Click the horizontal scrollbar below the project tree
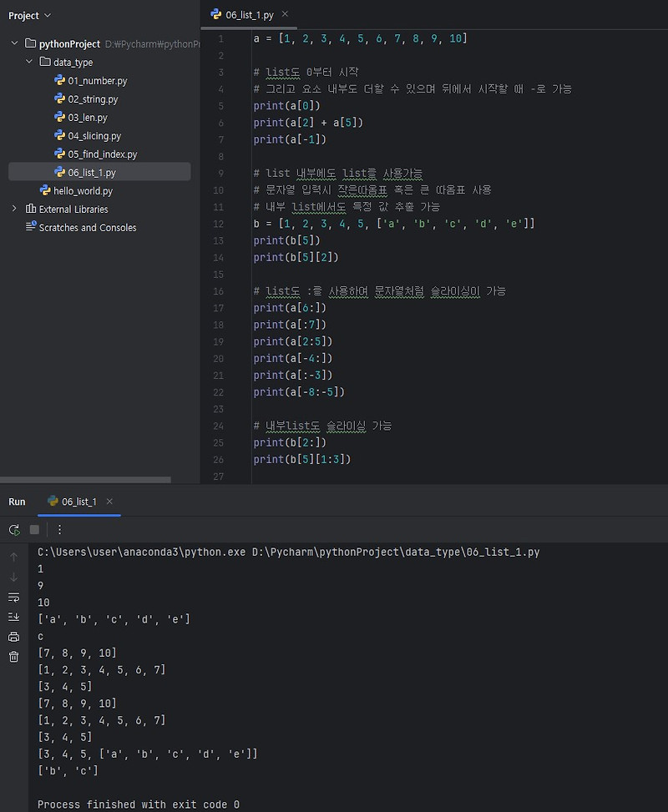 83,479
